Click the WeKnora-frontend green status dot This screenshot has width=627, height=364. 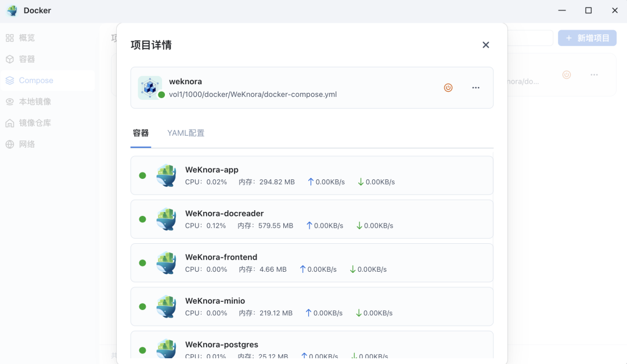(142, 263)
